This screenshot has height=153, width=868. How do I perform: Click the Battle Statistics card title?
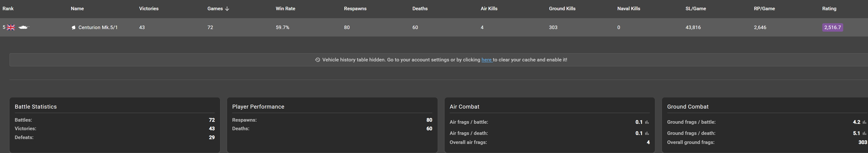point(36,107)
